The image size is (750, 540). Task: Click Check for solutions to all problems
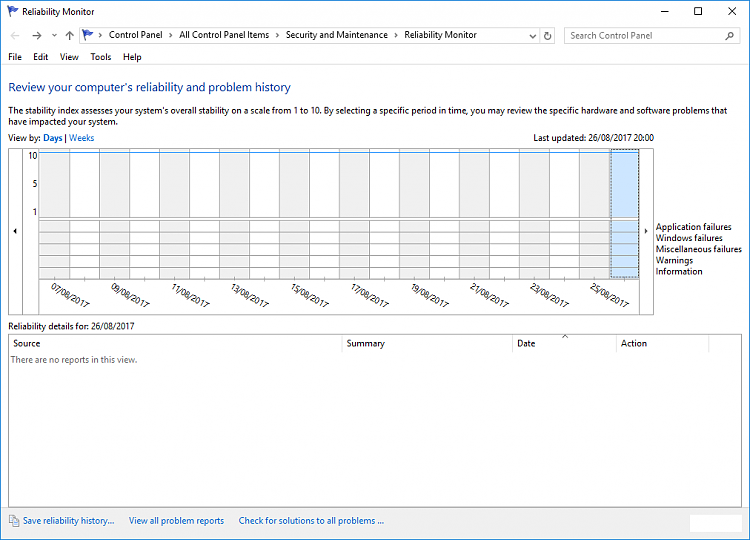coord(311,521)
